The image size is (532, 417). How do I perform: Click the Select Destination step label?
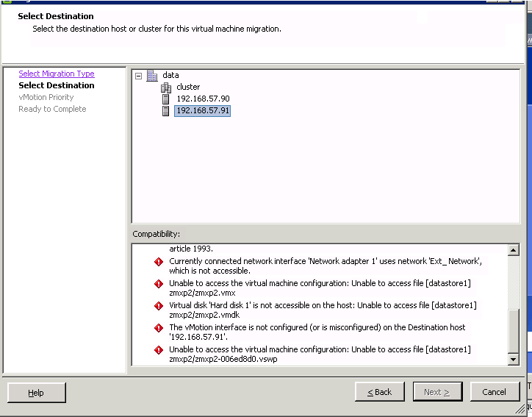tap(57, 85)
